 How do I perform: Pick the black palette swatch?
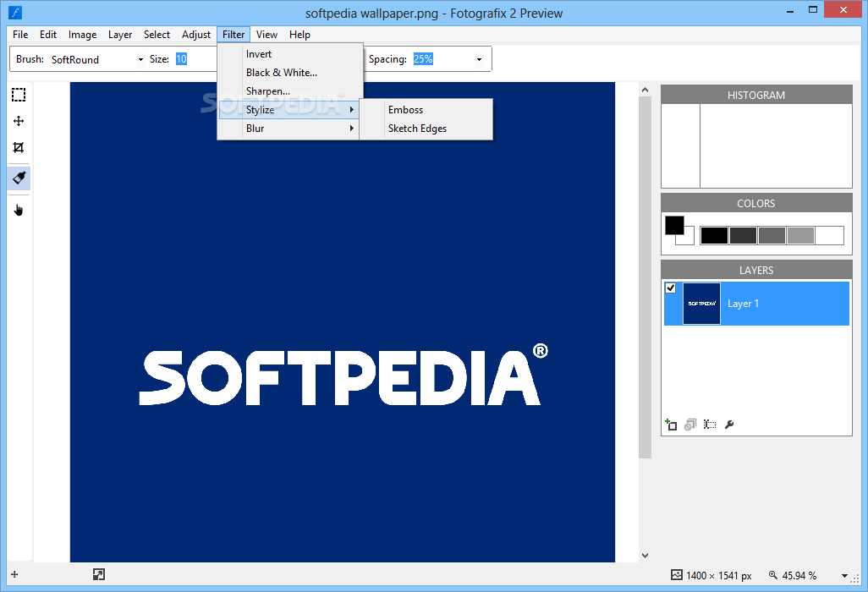714,235
